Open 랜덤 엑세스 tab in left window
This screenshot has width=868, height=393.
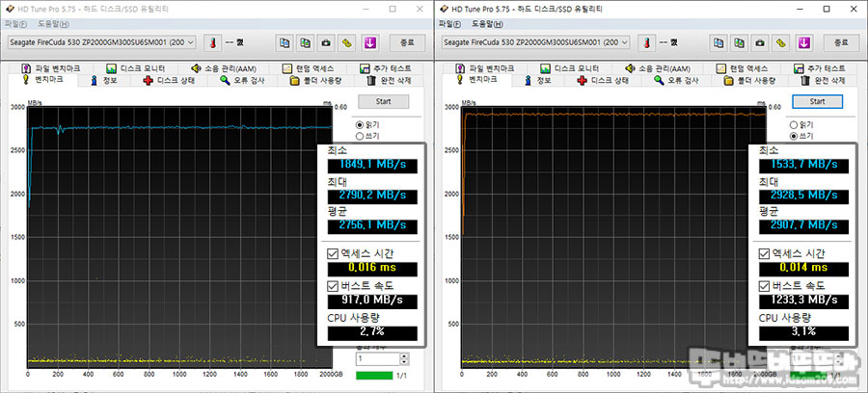pyautogui.click(x=309, y=68)
